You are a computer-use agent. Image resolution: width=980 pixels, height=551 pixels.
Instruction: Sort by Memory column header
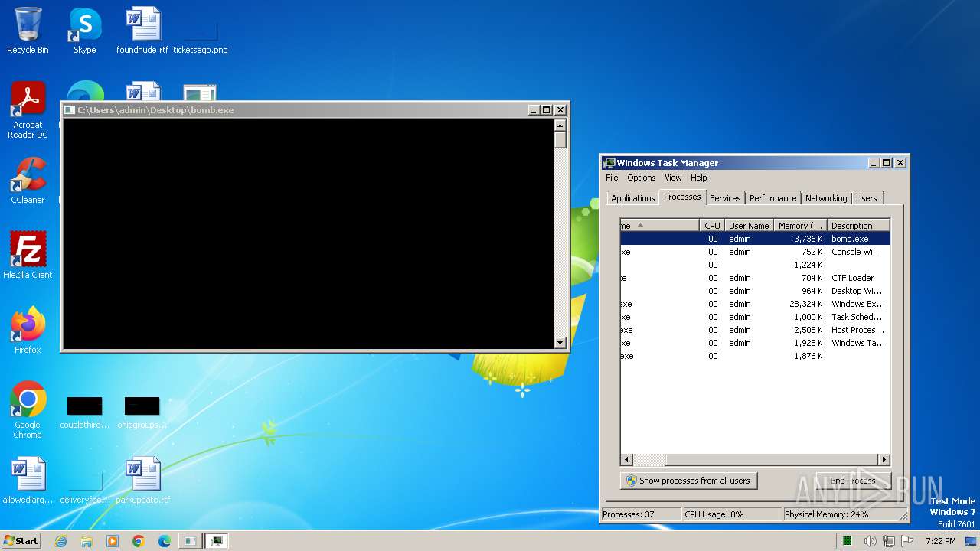[799, 226]
